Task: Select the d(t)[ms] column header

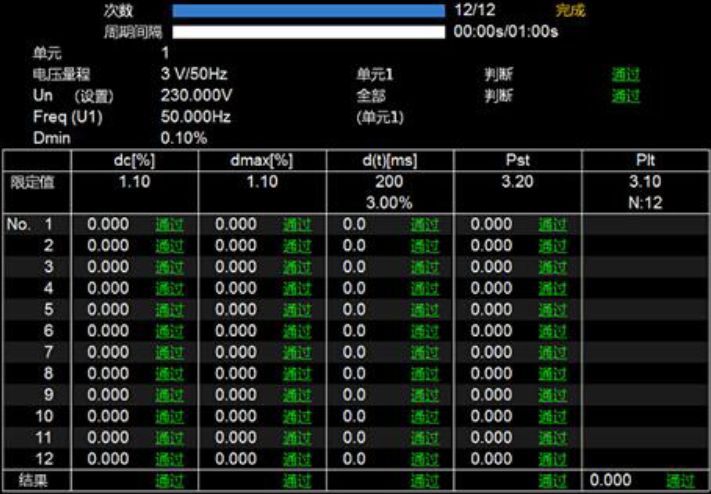Action: [x=391, y=160]
